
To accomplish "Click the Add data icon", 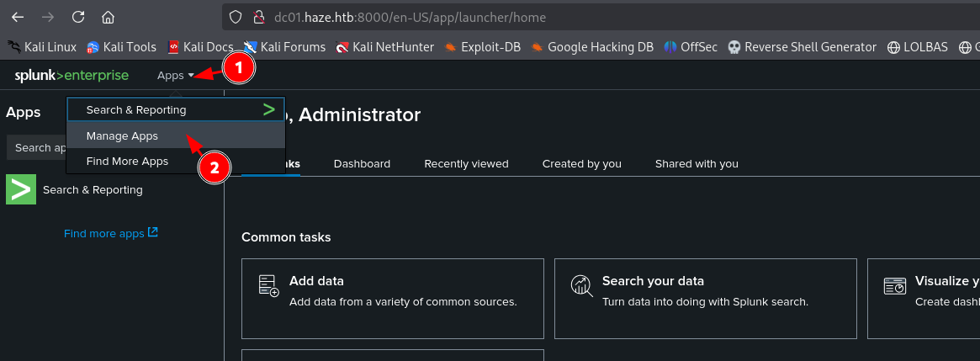I will click(x=268, y=286).
